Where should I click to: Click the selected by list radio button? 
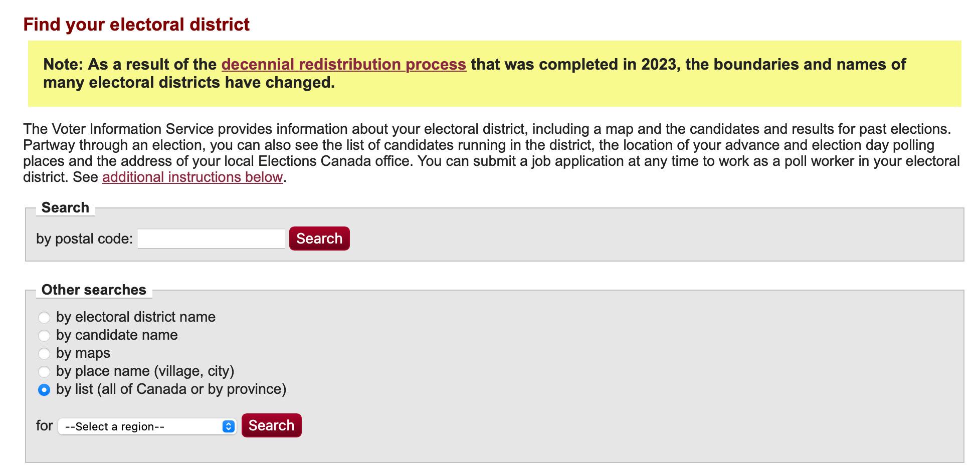[x=44, y=389]
